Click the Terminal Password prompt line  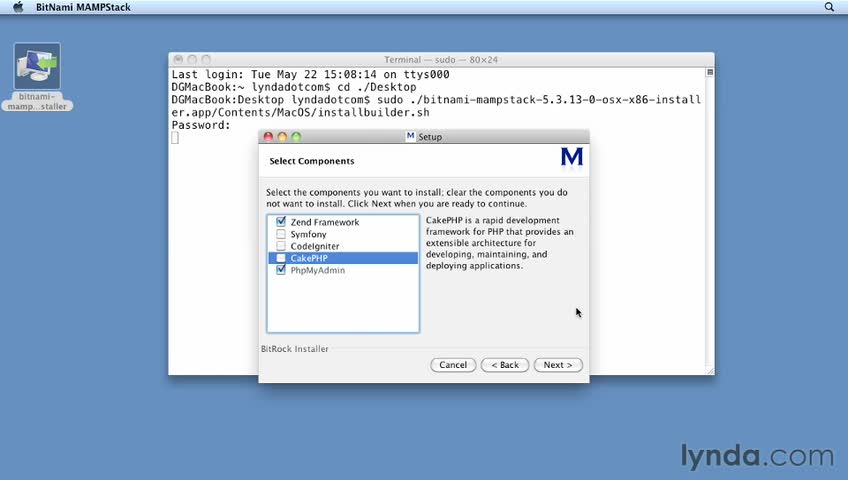point(201,125)
